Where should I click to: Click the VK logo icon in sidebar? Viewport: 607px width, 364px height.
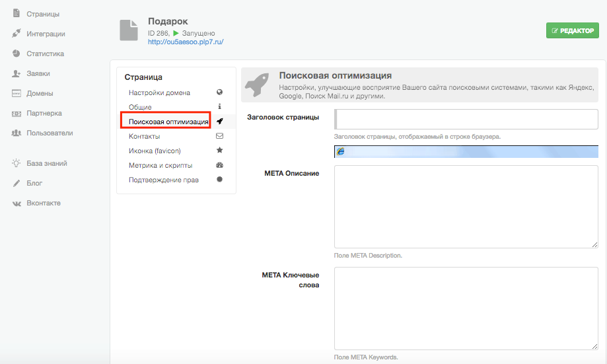coord(17,203)
